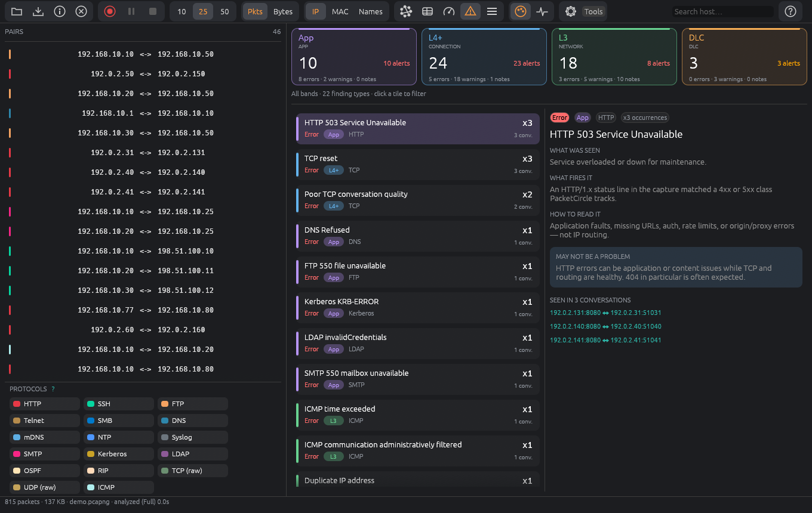This screenshot has height=513, width=812.
Task: Select the TCP reset finding
Action: pos(418,164)
